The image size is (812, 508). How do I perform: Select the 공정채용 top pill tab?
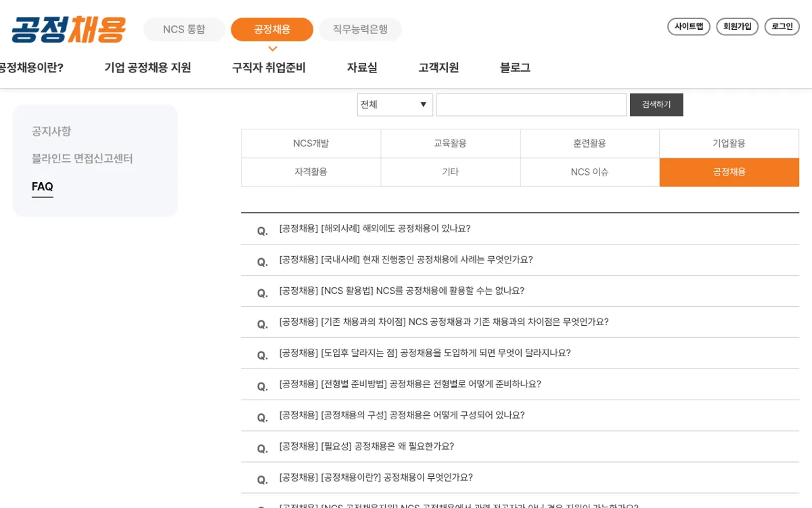click(272, 29)
